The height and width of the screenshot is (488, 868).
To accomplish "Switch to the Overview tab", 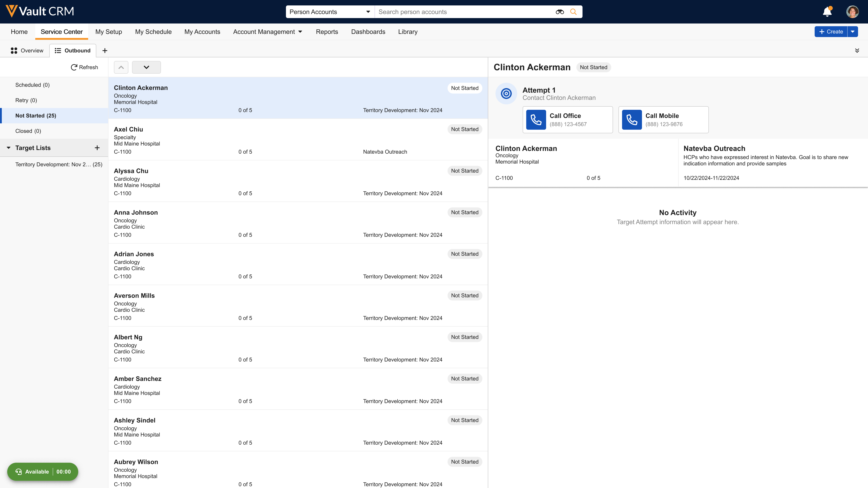I will pyautogui.click(x=27, y=51).
